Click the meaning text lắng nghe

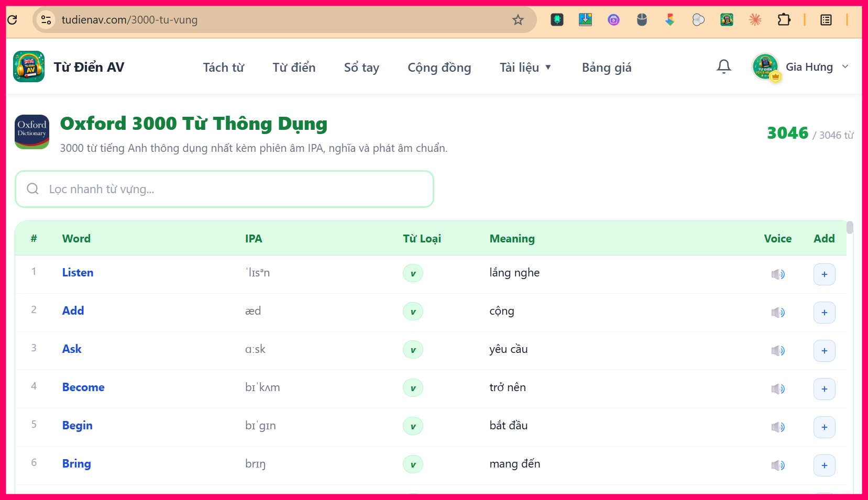(x=514, y=273)
